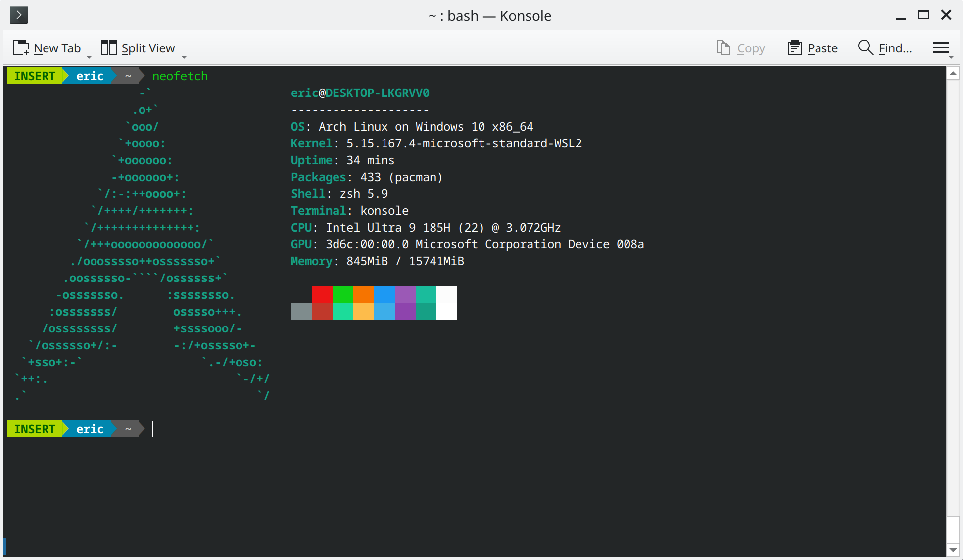Click the scrollbar up arrow
Image resolution: width=963 pixels, height=560 pixels.
[x=953, y=73]
